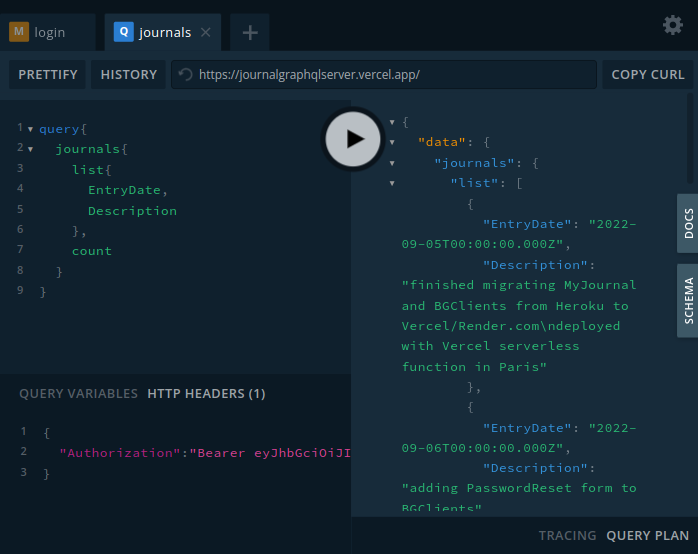
Task: Click the orange M icon on login tab
Action: click(x=19, y=32)
